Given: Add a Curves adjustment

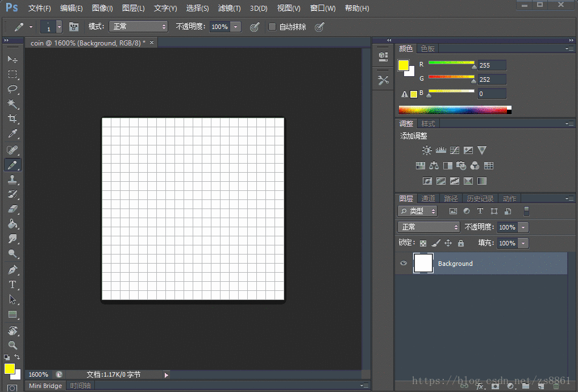Looking at the screenshot, I should point(455,151).
